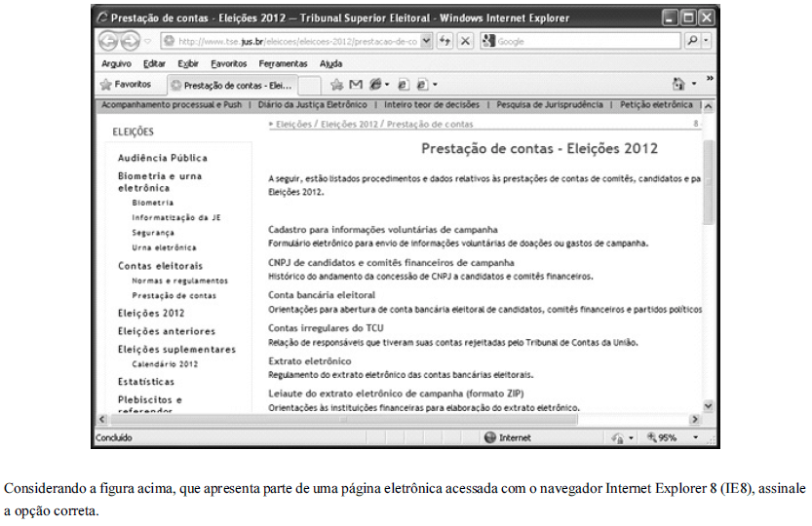Select Informatização da JE sidebar entry
Image resolution: width=812 pixels, height=526 pixels.
click(x=176, y=217)
